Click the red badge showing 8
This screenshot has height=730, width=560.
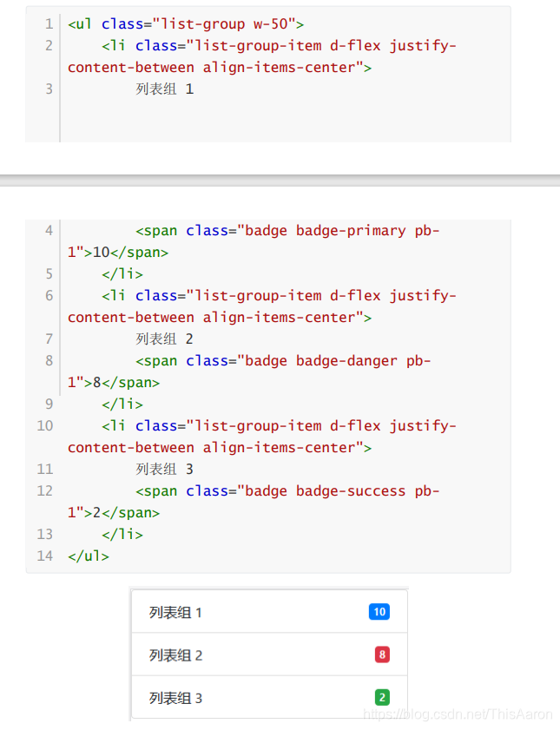[x=382, y=654]
